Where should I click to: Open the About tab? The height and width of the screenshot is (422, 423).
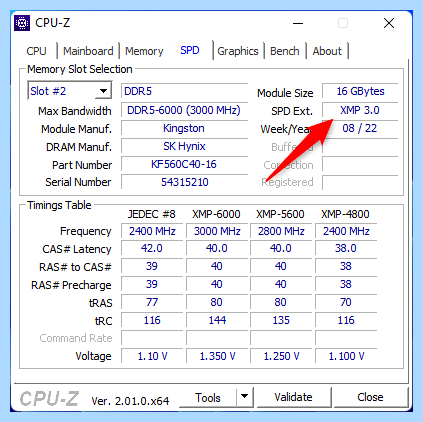click(x=327, y=51)
